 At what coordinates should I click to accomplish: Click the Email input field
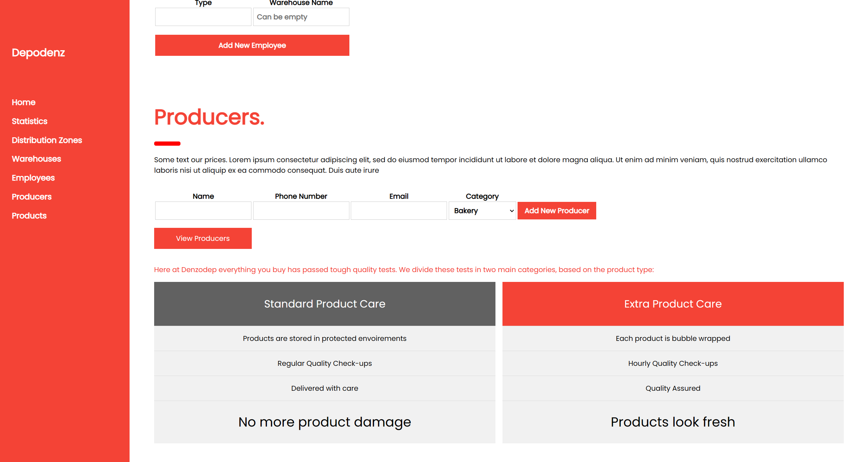click(399, 210)
